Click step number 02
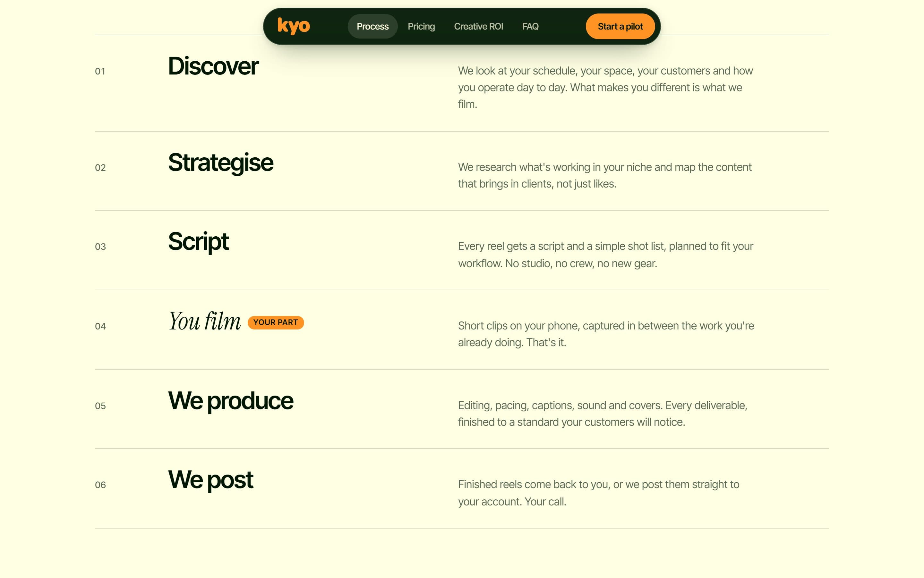The image size is (924, 578). pyautogui.click(x=100, y=168)
